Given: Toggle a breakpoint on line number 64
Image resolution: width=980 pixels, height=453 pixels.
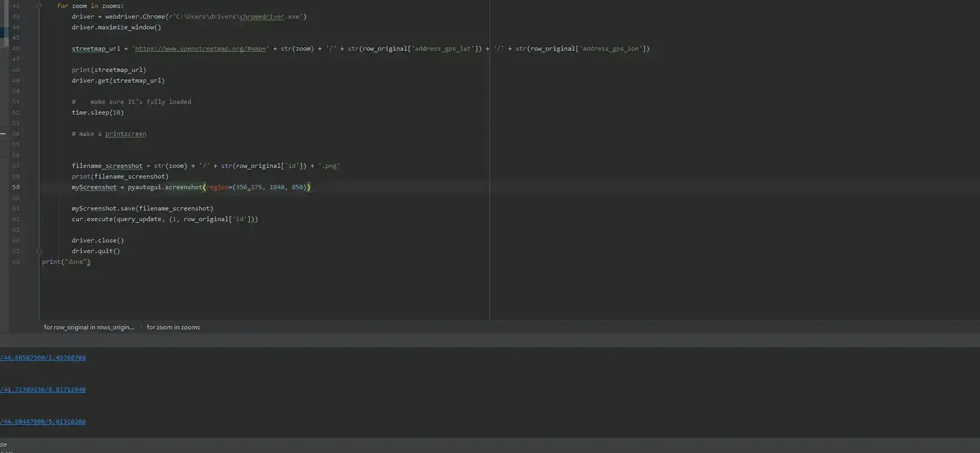Looking at the screenshot, I should [x=16, y=241].
